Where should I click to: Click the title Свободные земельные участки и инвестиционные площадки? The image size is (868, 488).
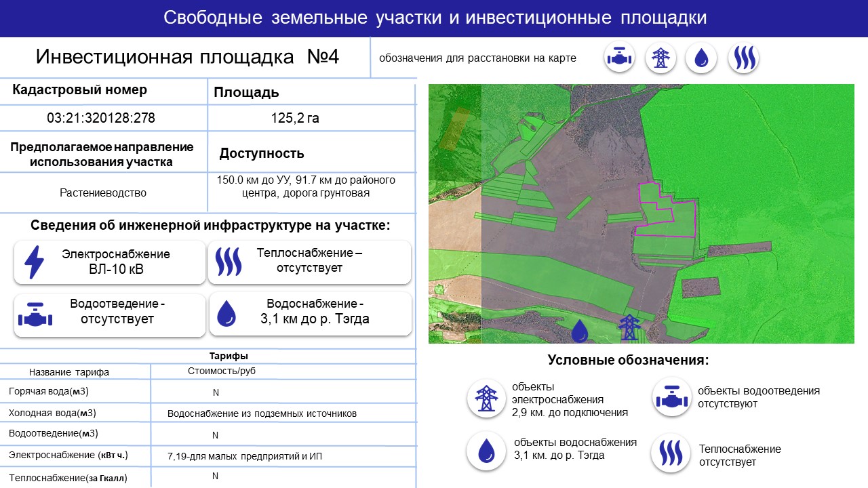[x=435, y=18]
